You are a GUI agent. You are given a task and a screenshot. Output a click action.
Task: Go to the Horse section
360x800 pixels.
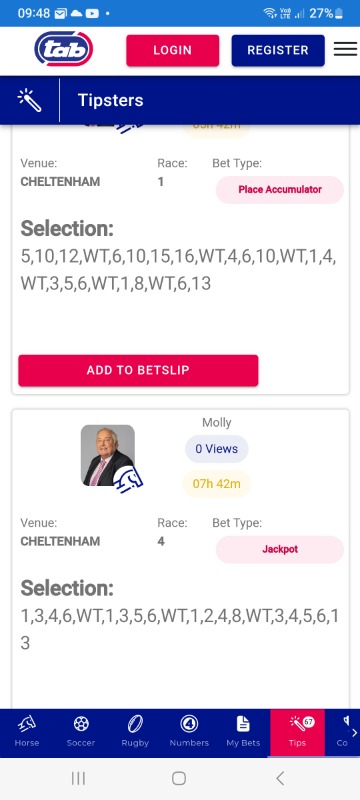click(27, 732)
